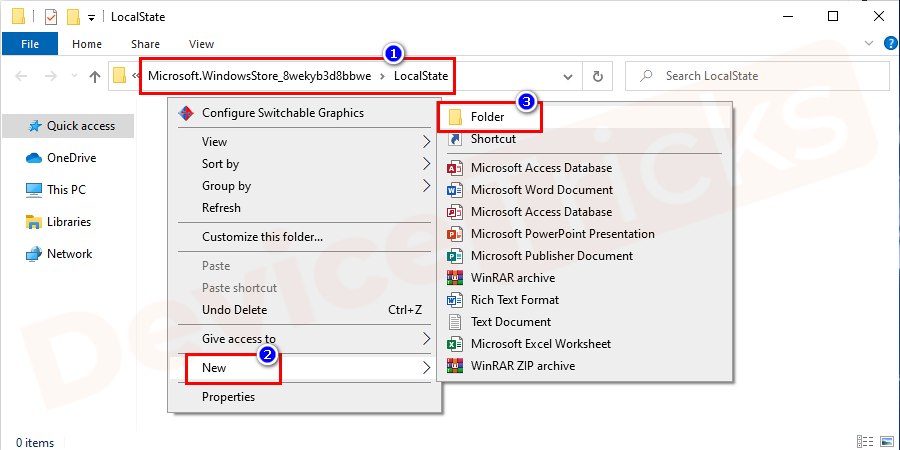Open OneDrive in the navigation pane
The height and width of the screenshot is (450, 900).
point(70,158)
